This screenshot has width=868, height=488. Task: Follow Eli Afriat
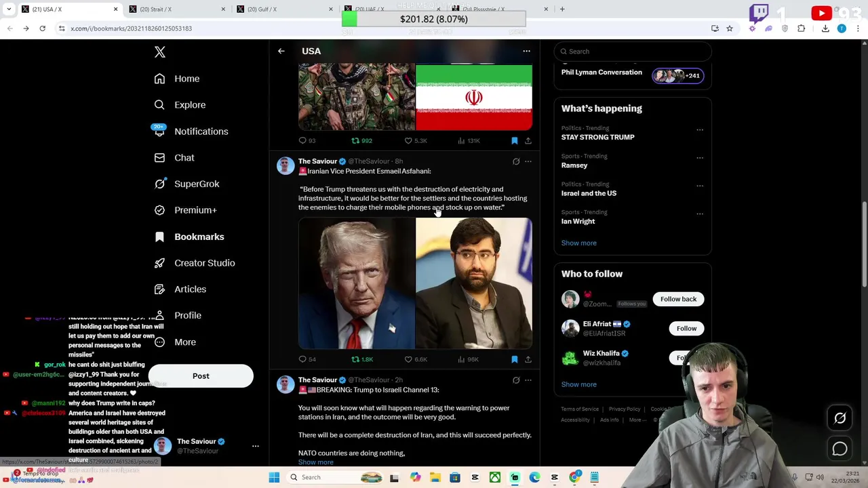point(686,329)
